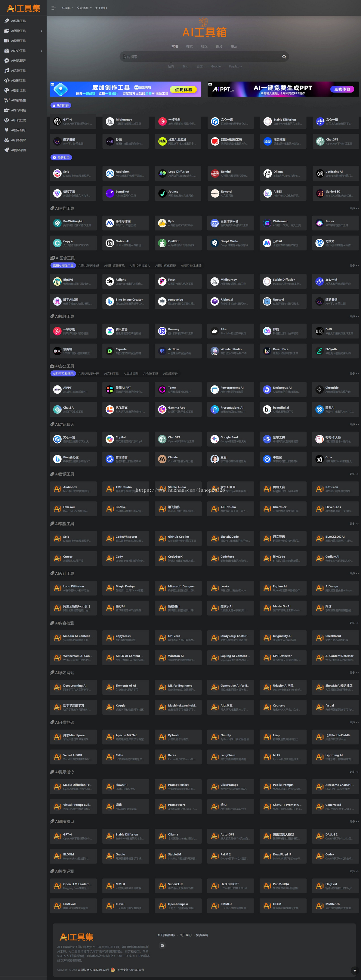Select 站内 as the search engine

pyautogui.click(x=171, y=66)
